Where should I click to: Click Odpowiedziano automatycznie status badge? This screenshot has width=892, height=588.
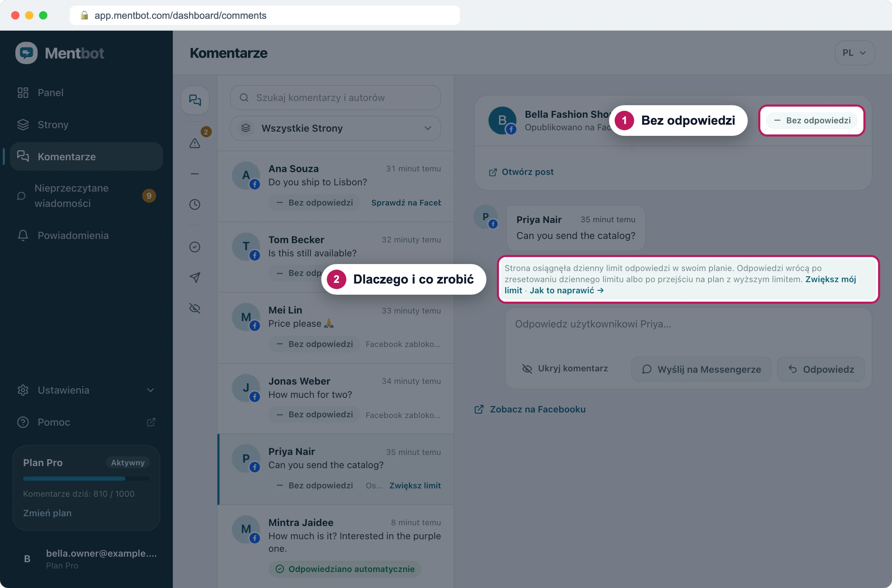coord(345,569)
